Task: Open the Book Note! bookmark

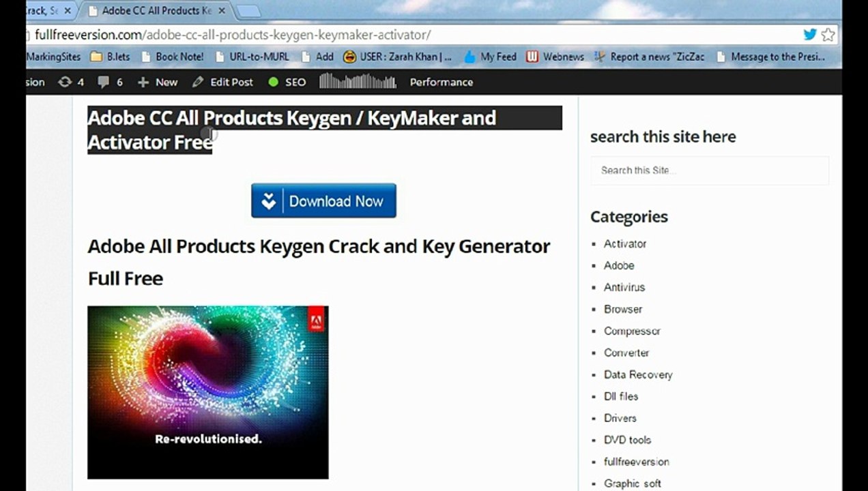Action: pos(171,57)
